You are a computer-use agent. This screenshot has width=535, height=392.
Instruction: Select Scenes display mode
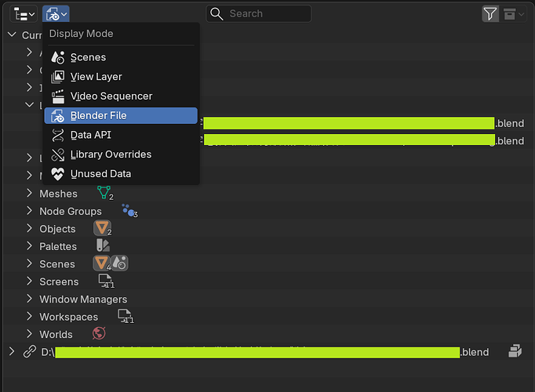[121, 57]
